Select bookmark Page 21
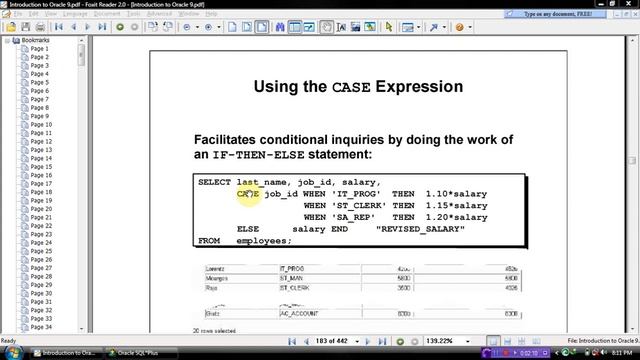 41,217
